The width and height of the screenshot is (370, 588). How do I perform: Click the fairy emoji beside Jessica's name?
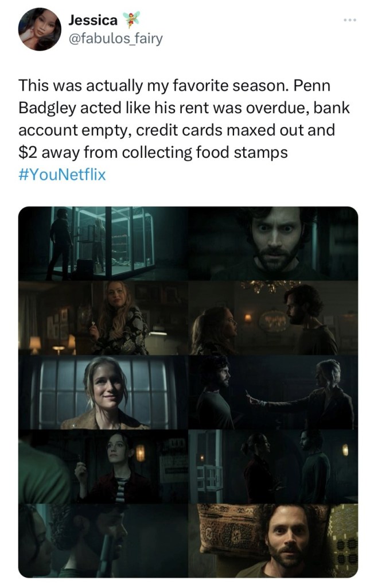coord(131,20)
